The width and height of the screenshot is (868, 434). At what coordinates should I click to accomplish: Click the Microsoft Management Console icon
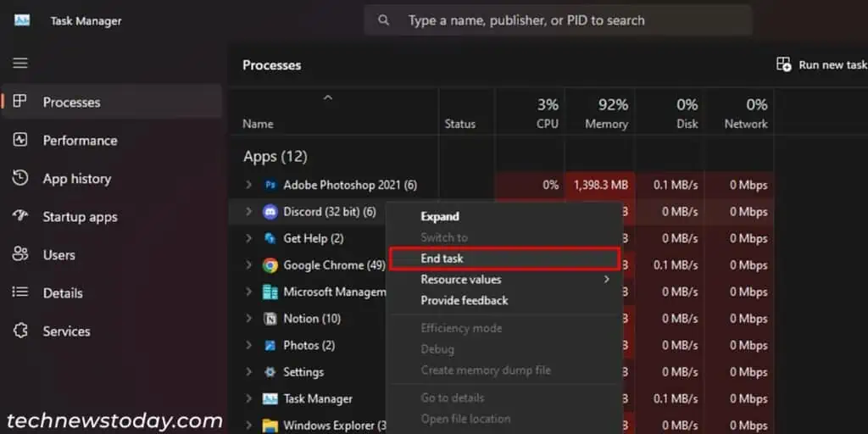pos(270,292)
